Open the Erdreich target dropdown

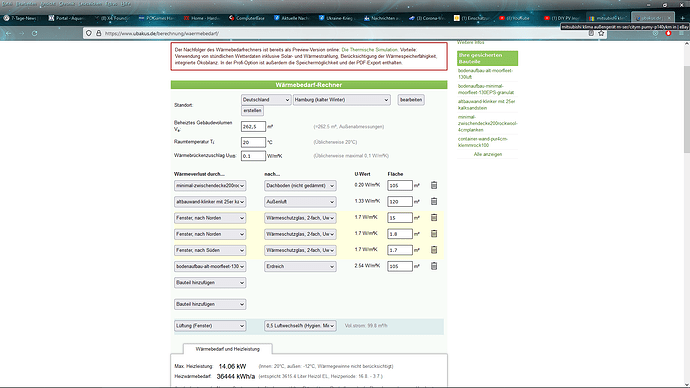pos(300,267)
